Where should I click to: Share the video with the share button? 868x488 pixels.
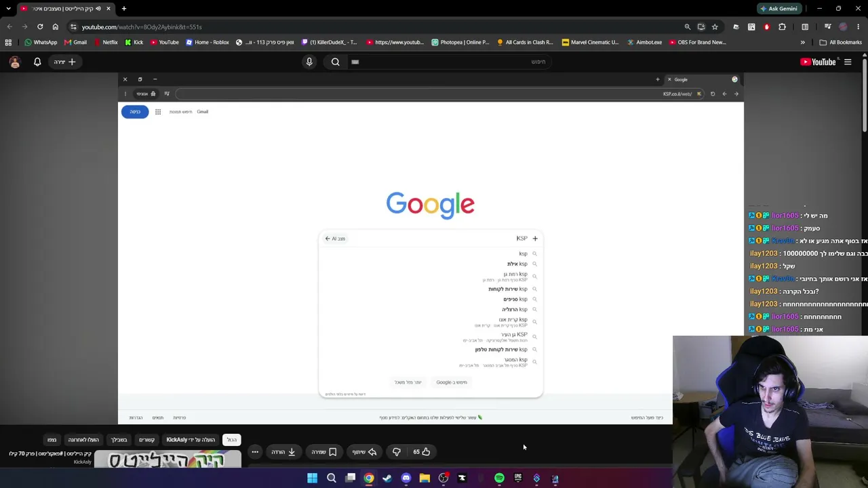point(364,452)
